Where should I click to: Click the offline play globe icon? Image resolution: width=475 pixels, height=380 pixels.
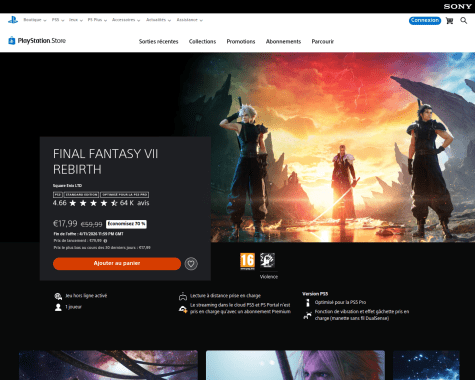[58, 296]
